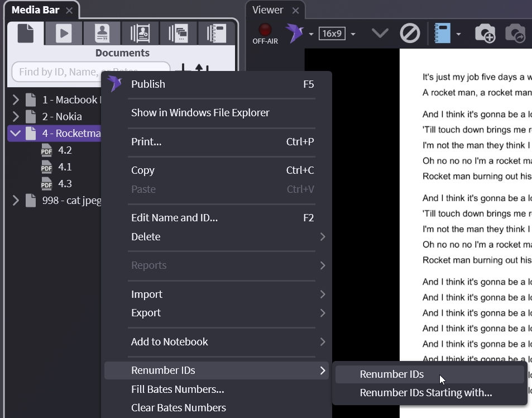The width and height of the screenshot is (532, 418).
Task: Select Renumber IDs Starting with… submenu option
Action: tap(425, 392)
